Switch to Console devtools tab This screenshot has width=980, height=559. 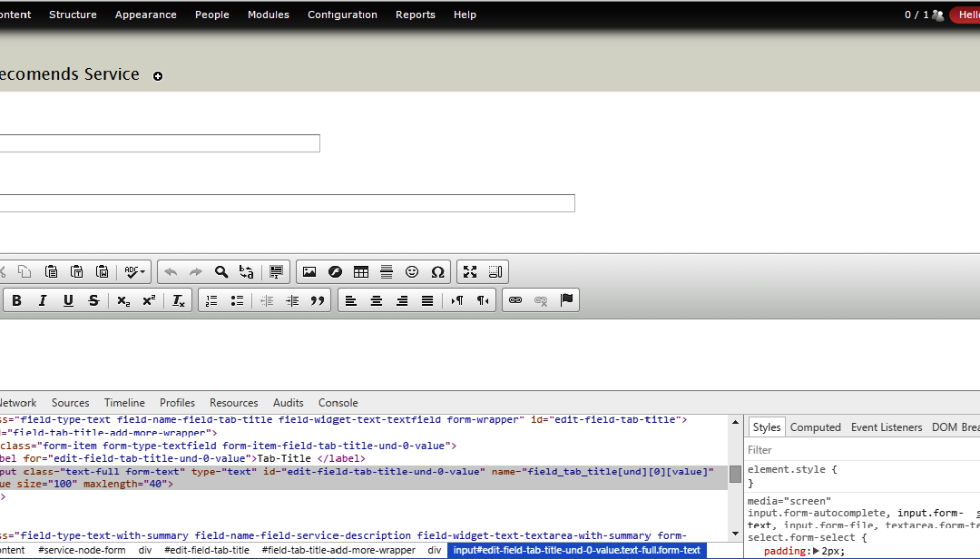point(338,403)
